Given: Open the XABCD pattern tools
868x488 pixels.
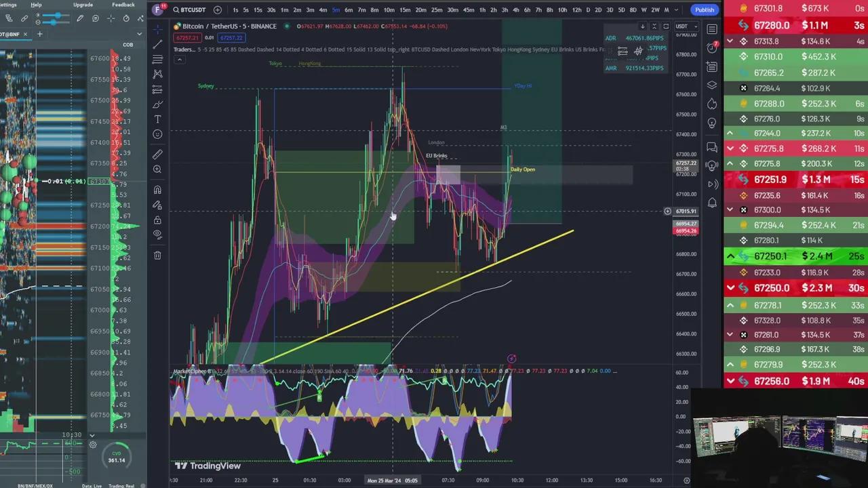Looking at the screenshot, I should [157, 74].
